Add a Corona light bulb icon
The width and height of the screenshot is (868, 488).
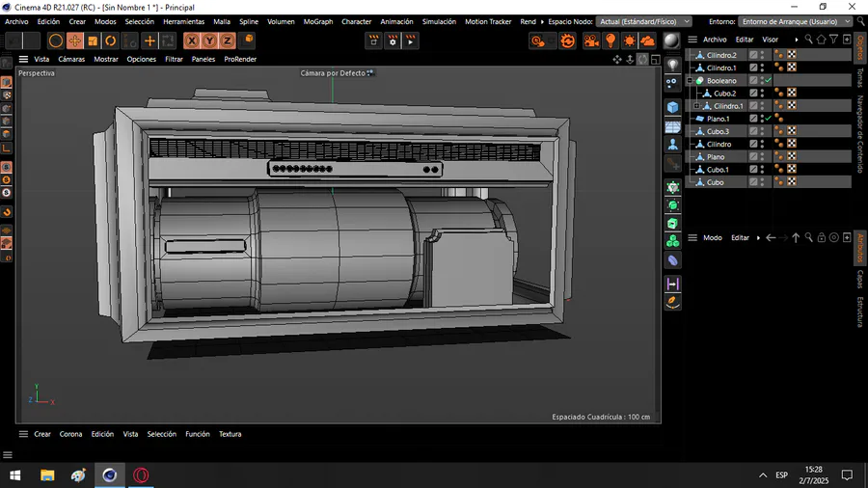tap(610, 41)
